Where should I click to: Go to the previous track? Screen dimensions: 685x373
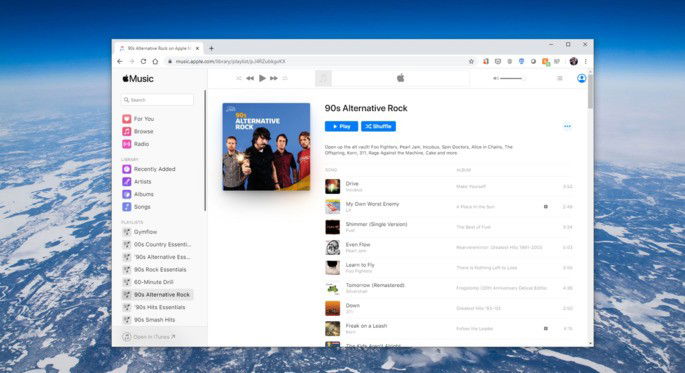250,78
